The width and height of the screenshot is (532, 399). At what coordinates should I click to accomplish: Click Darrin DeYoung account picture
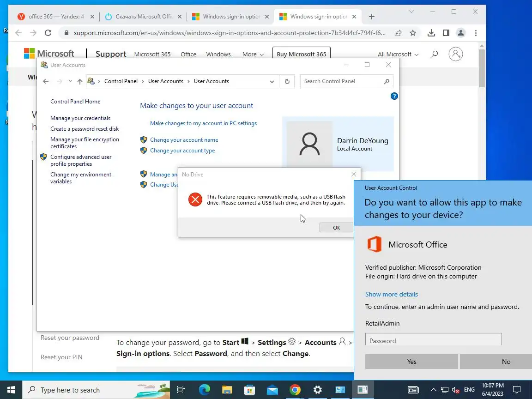309,144
